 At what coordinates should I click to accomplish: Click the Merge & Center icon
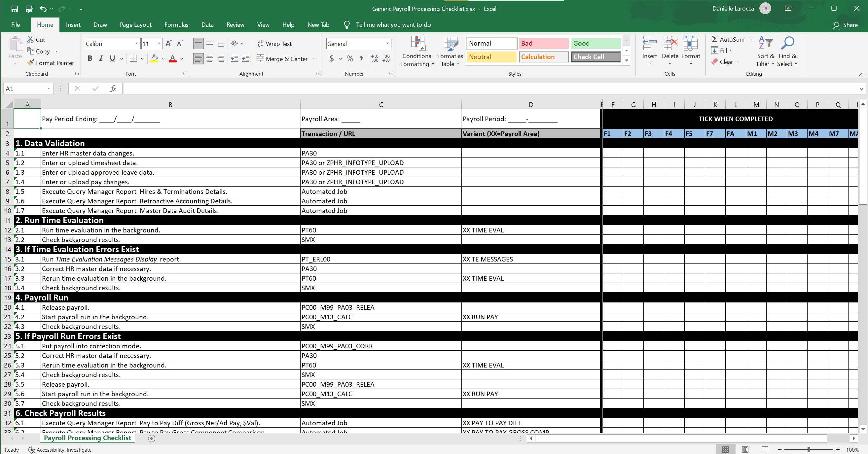click(x=261, y=58)
